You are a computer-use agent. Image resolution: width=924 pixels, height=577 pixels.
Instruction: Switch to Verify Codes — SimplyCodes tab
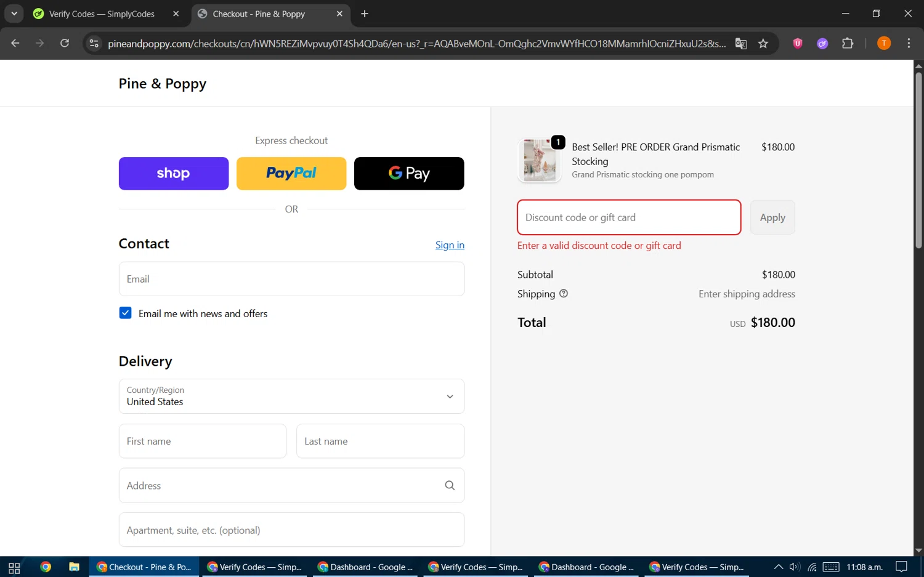point(102,14)
